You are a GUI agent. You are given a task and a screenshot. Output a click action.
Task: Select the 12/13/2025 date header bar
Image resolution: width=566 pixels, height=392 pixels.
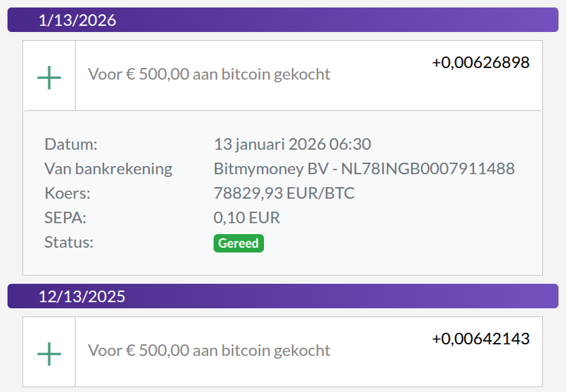tap(282, 296)
